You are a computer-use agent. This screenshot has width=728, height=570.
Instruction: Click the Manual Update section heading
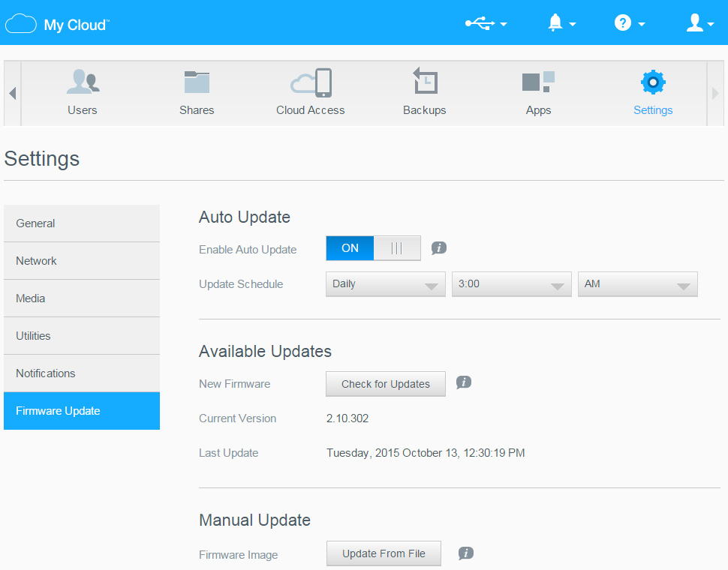point(255,520)
